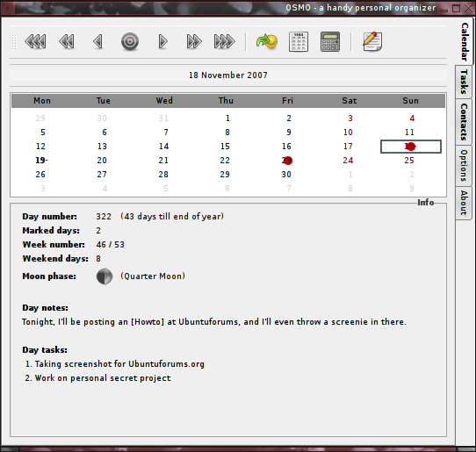Open the About tab
Image resolution: width=476 pixels, height=452 pixels.
click(x=464, y=203)
